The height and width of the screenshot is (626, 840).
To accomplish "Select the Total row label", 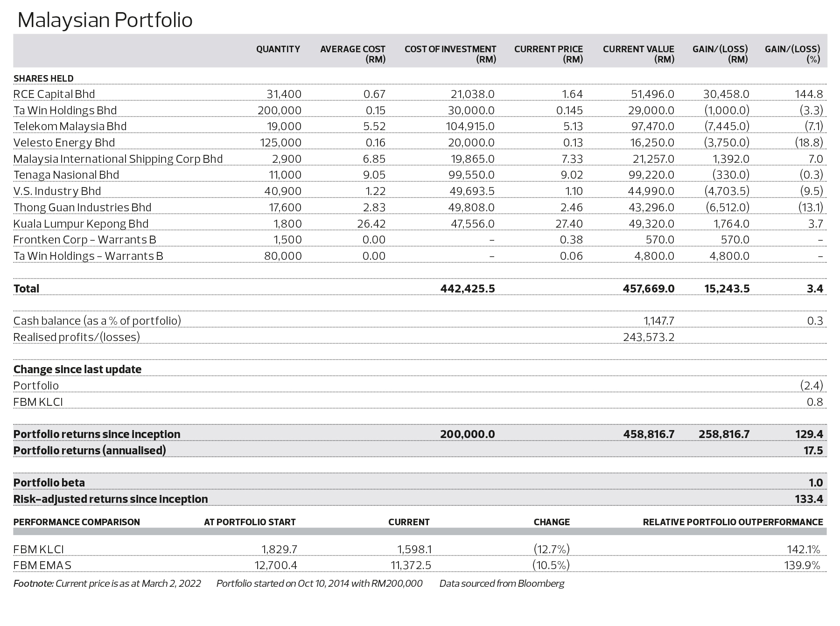I will tap(26, 289).
